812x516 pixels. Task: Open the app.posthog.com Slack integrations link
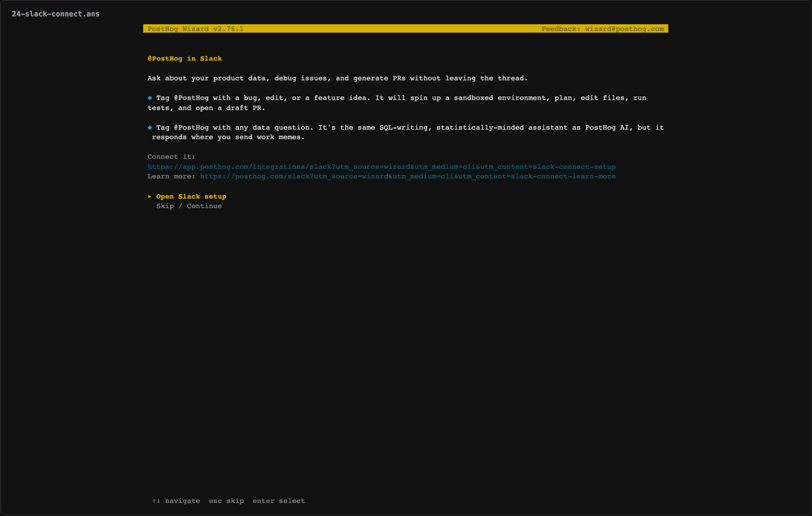381,167
